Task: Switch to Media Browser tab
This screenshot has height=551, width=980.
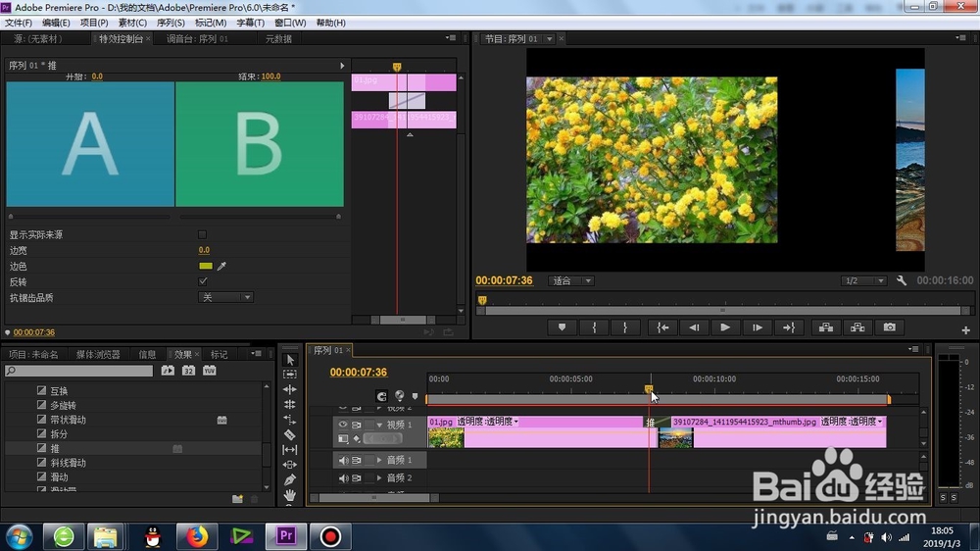Action: [x=98, y=354]
